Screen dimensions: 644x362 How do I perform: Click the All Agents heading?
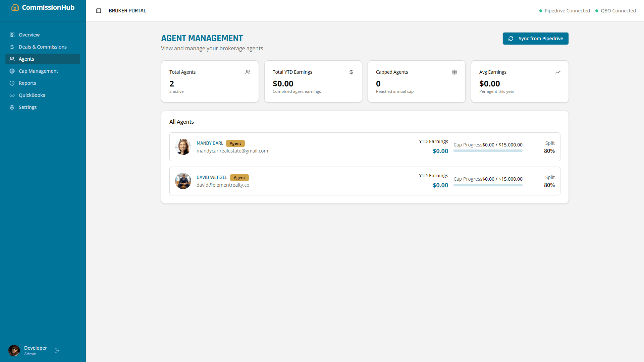tap(181, 122)
